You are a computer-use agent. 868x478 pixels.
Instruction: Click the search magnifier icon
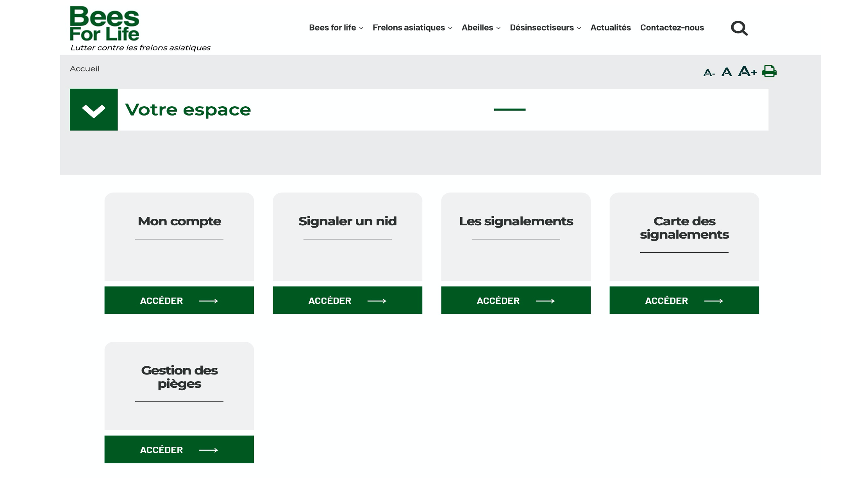point(739,28)
